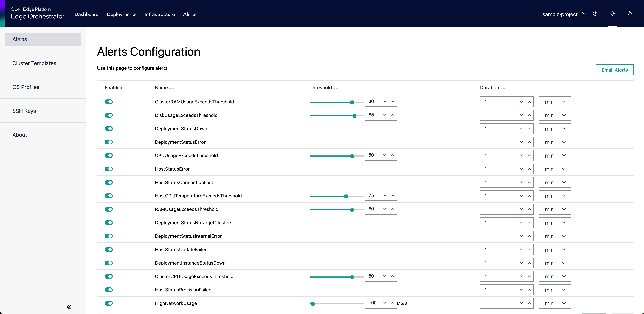The image size is (644, 314).
Task: Decrease ClusterRAMUsageExceedsThreshold threshold with down arrow
Action: [x=385, y=101]
